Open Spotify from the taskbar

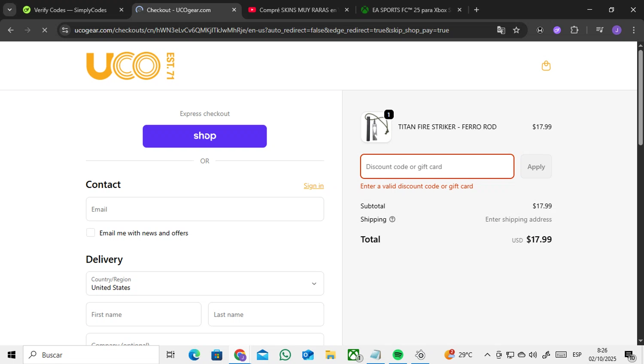click(398, 355)
